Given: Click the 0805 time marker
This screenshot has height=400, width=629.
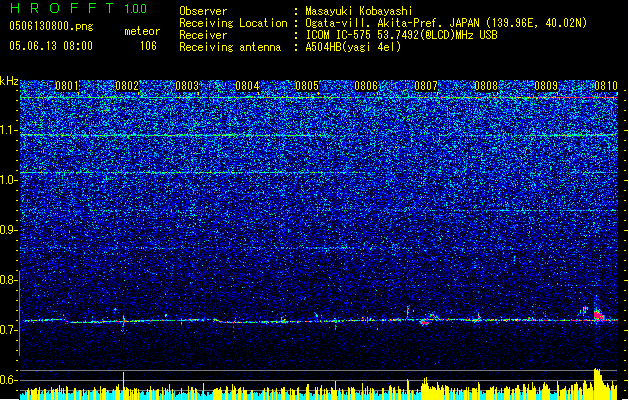Looking at the screenshot, I should [307, 86].
